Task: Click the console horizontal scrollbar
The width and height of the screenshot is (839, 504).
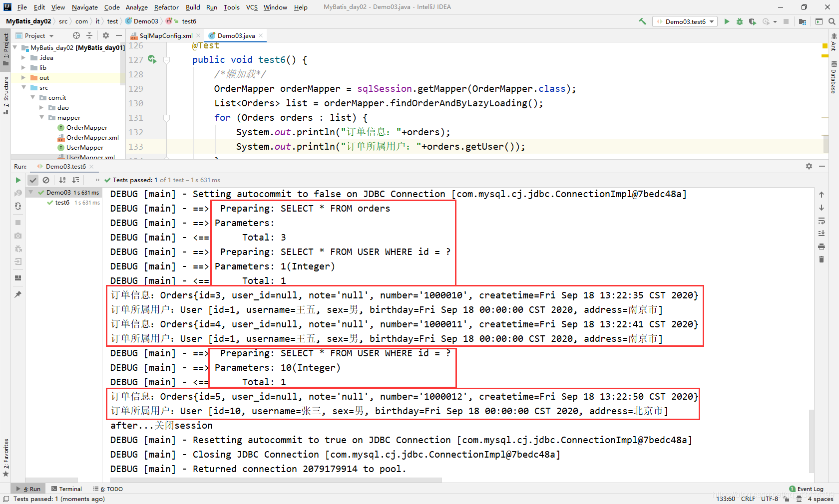Action: (276, 480)
